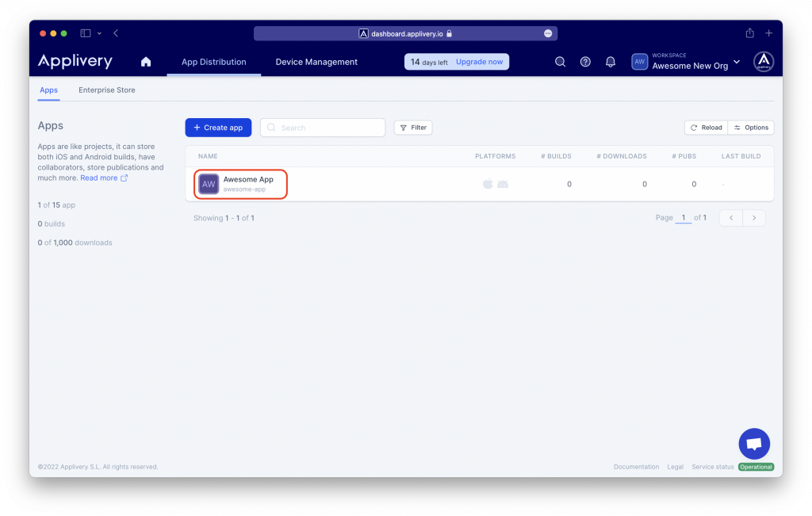Image resolution: width=812 pixels, height=516 pixels.
Task: Switch to Enterprise Store tab
Action: 107,90
